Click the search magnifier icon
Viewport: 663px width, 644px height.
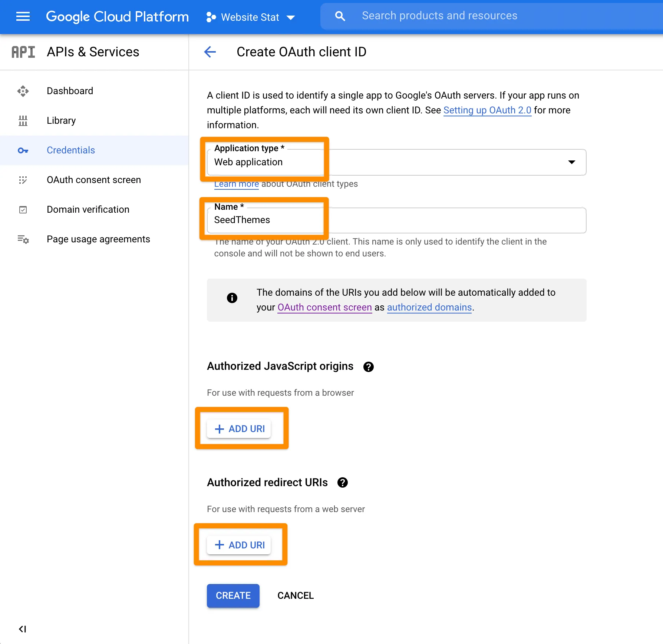click(340, 16)
